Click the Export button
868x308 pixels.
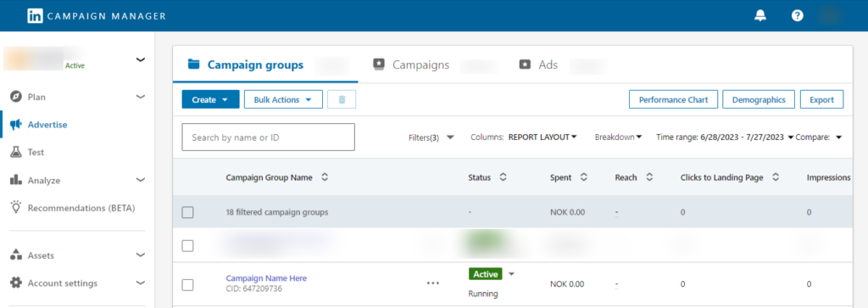[821, 100]
